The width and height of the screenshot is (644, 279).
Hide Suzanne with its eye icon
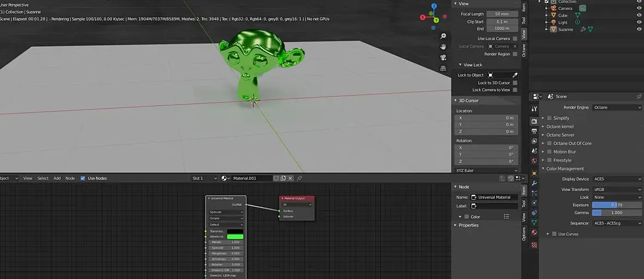point(639,29)
